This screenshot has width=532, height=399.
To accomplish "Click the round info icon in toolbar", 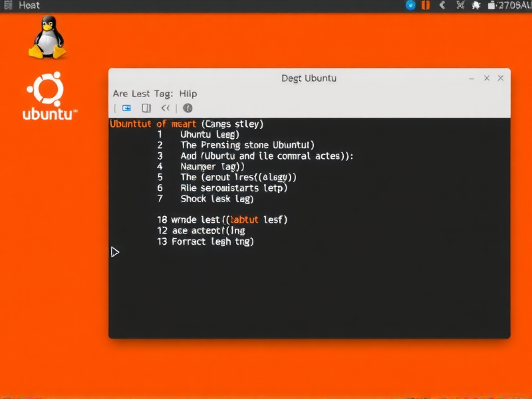I will [x=188, y=108].
